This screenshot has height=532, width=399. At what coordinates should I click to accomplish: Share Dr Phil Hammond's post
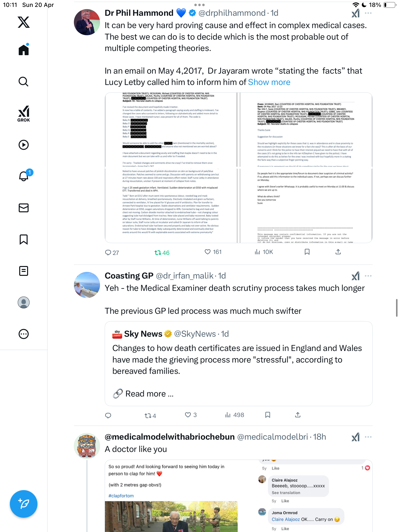coord(338,252)
